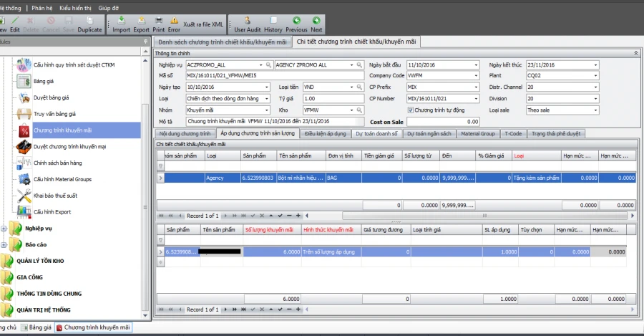Open QUẢN TRỊ HỆ THỐNG section
Image resolution: width=644 pixels, height=336 pixels.
pyautogui.click(x=44, y=310)
